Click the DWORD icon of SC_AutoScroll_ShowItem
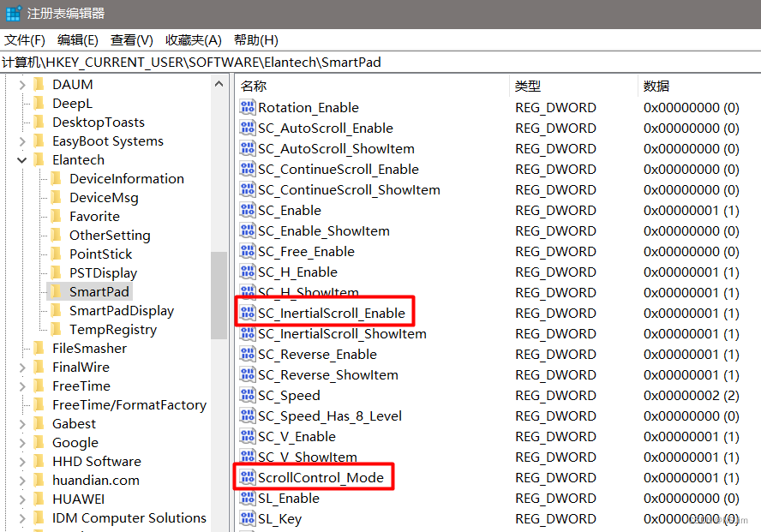This screenshot has height=532, width=761. coord(248,148)
